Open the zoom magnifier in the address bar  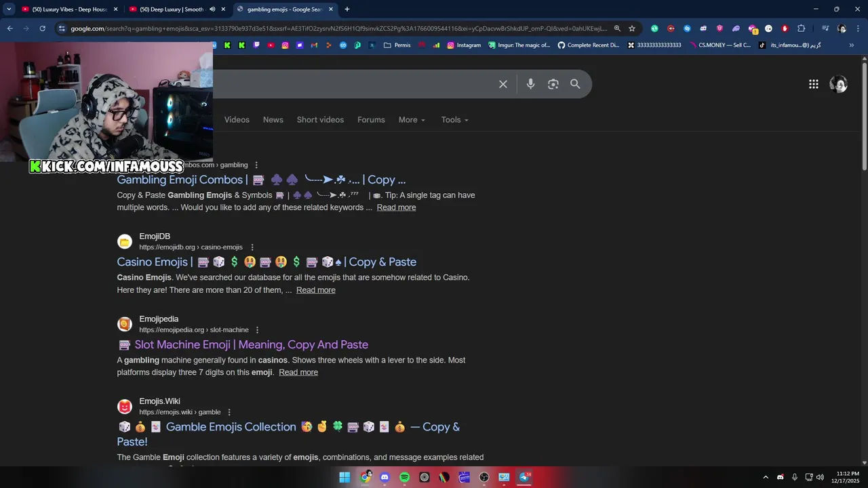(617, 28)
